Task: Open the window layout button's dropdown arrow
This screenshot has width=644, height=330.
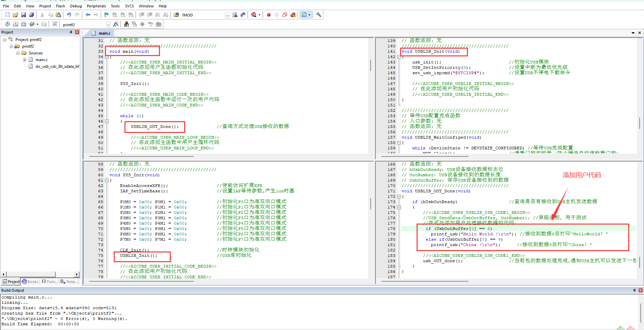Action: [x=309, y=15]
